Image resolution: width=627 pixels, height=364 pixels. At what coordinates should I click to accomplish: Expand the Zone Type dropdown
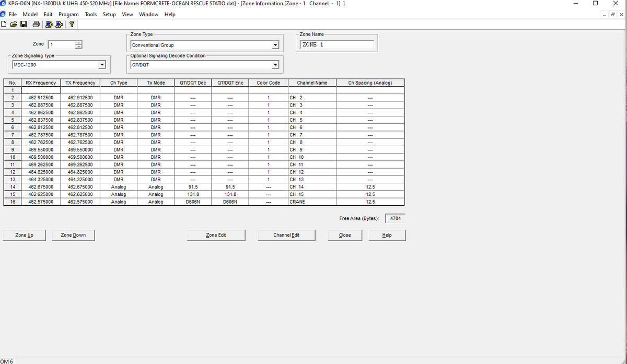pyautogui.click(x=276, y=45)
